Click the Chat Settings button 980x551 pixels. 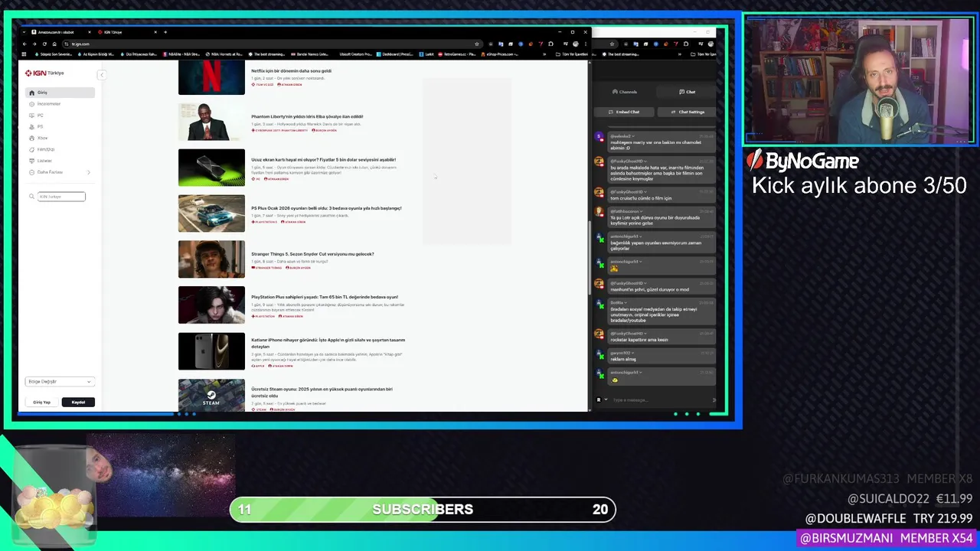688,112
